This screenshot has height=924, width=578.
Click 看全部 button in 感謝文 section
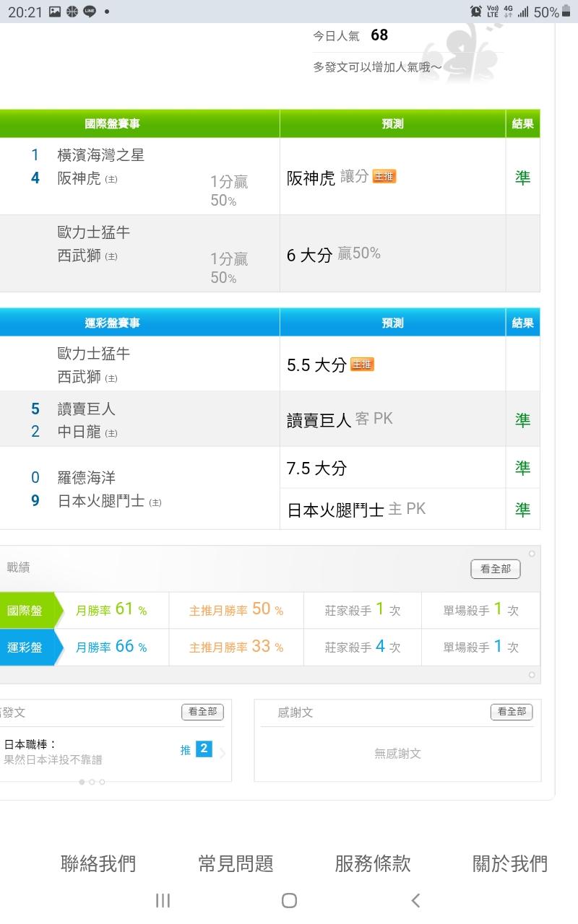tap(512, 712)
